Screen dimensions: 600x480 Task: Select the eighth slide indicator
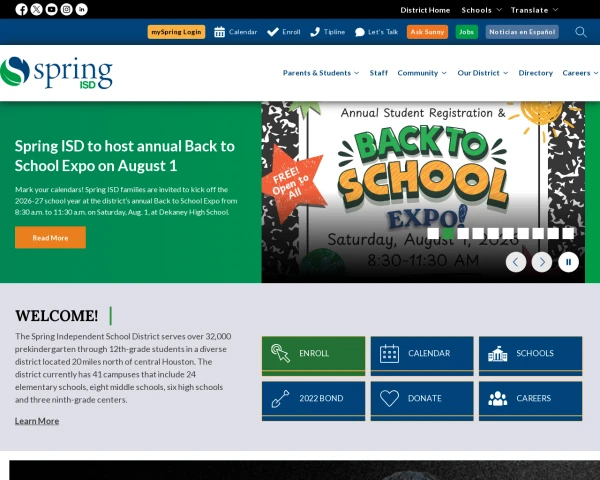(x=538, y=233)
